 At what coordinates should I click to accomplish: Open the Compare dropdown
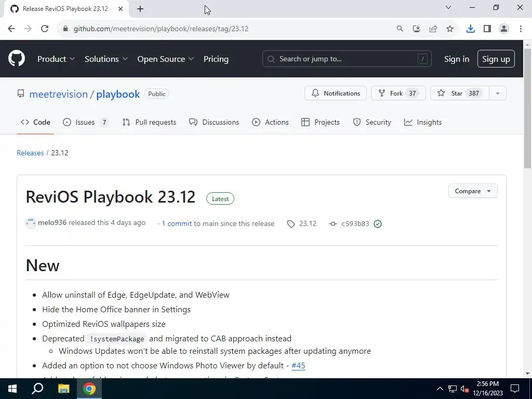tap(473, 191)
